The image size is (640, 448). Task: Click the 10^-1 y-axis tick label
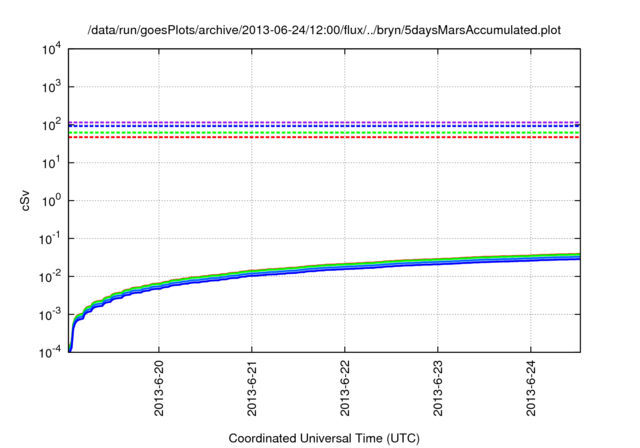(51, 239)
